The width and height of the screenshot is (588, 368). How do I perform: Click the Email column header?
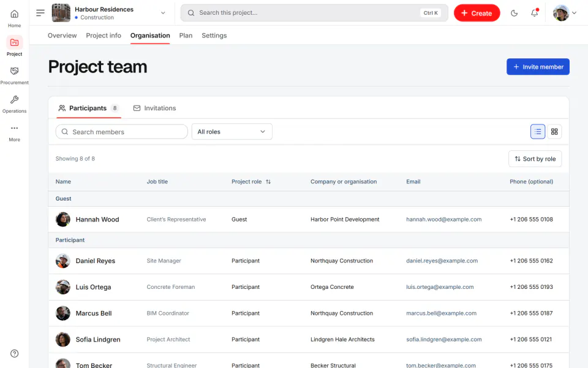pyautogui.click(x=413, y=182)
